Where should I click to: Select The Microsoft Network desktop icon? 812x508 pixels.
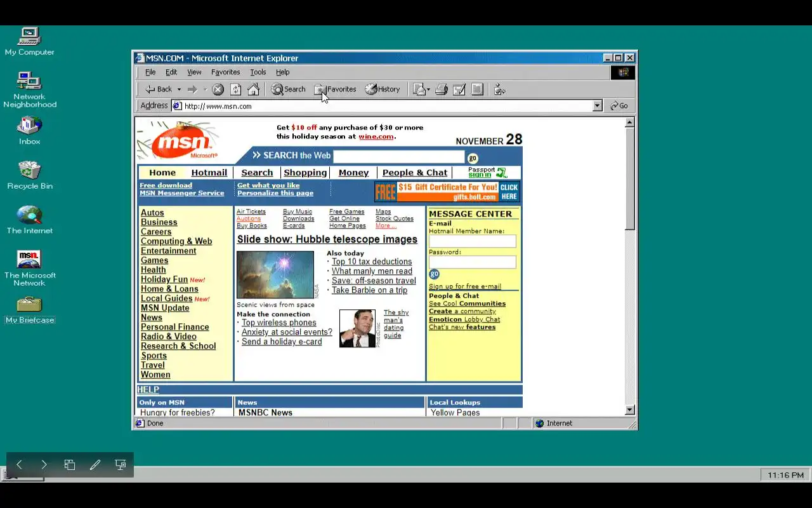(29, 268)
